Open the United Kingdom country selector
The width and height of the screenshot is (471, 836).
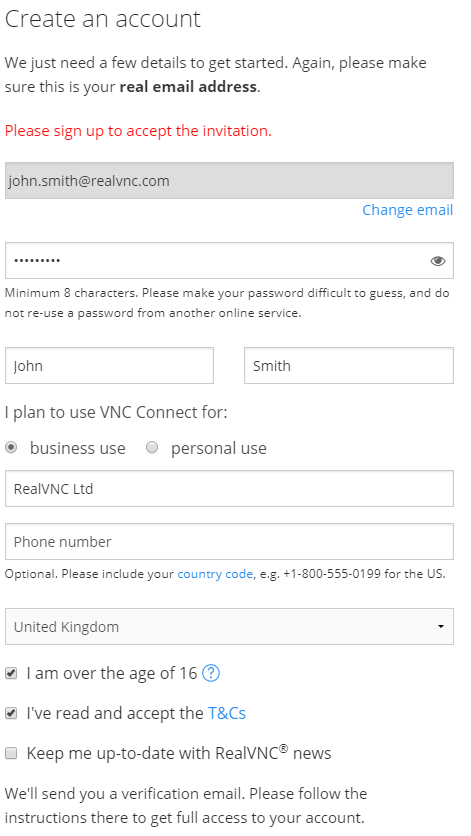[229, 626]
